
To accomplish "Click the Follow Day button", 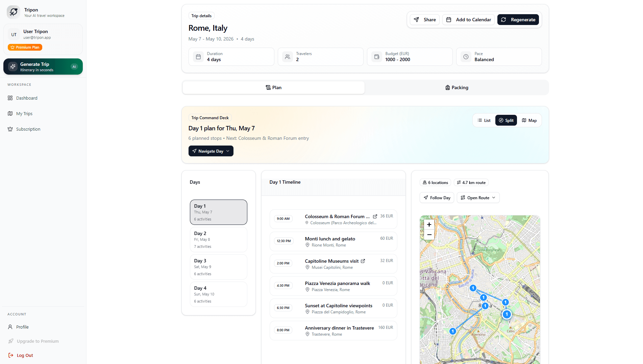I will [437, 198].
